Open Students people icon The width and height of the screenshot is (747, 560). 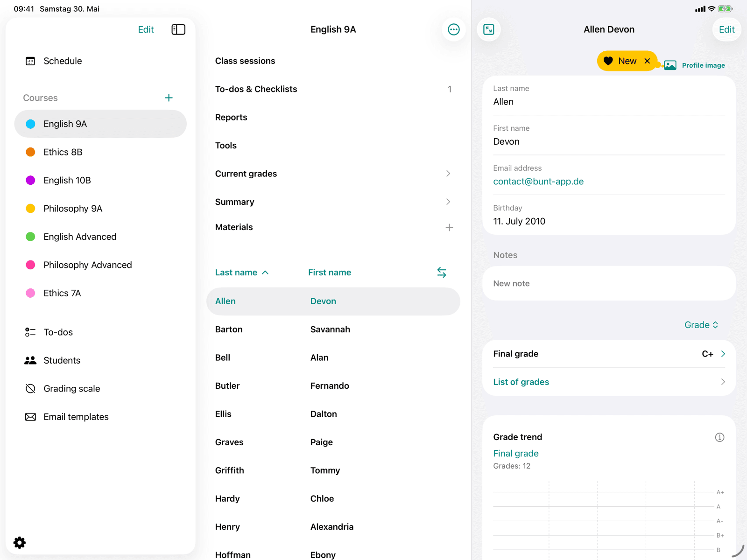point(30,360)
